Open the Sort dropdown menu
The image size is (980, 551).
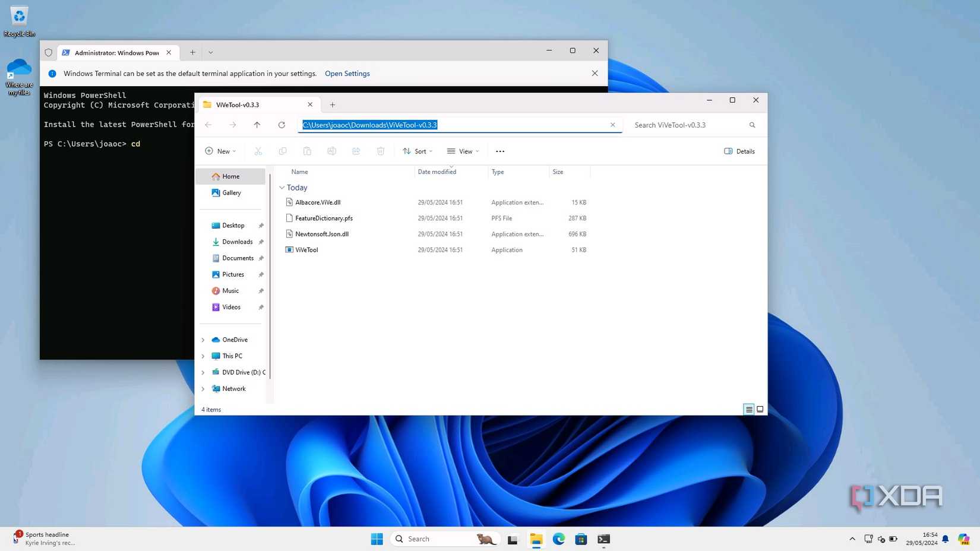click(x=417, y=151)
